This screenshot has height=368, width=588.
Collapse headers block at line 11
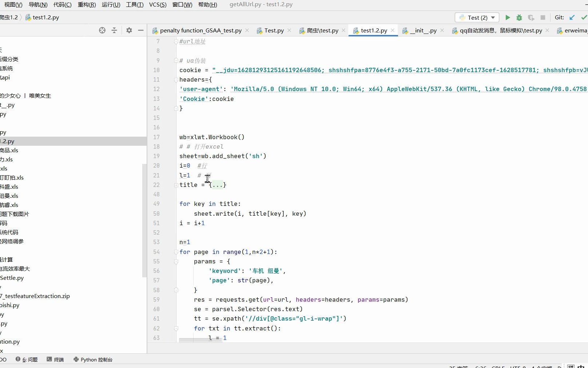click(176, 80)
